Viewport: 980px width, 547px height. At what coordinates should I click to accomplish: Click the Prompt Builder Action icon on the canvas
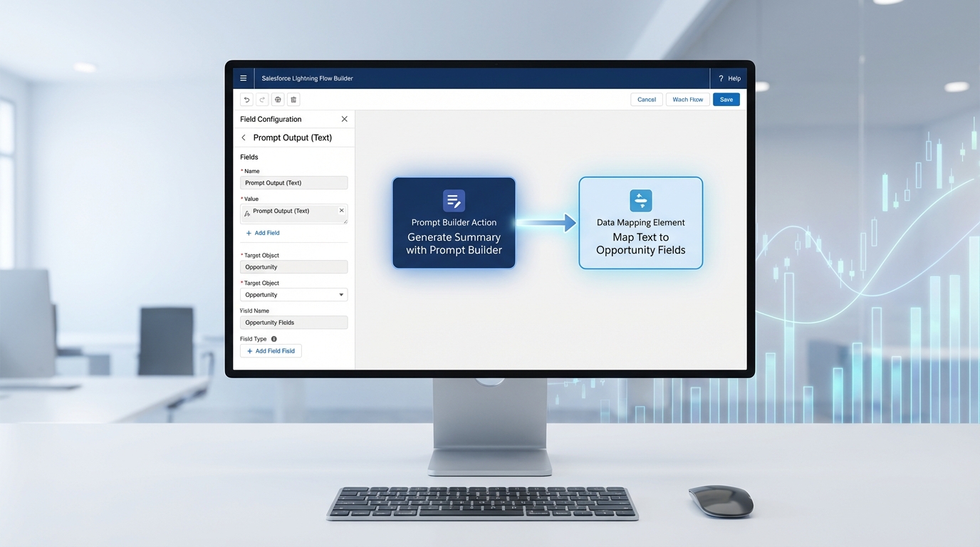coord(454,200)
